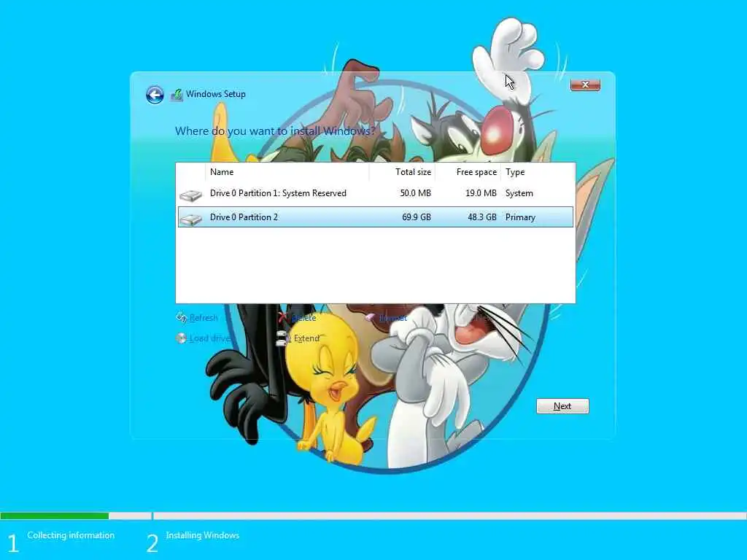747x560 pixels.
Task: Select Drive 0 Partition 2 row
Action: (x=376, y=217)
